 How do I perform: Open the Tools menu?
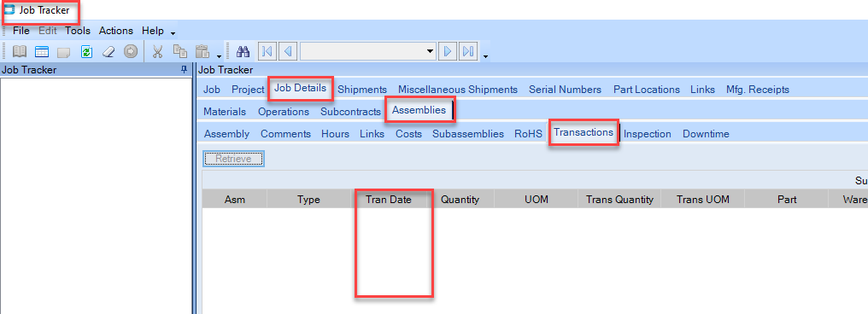click(x=78, y=31)
